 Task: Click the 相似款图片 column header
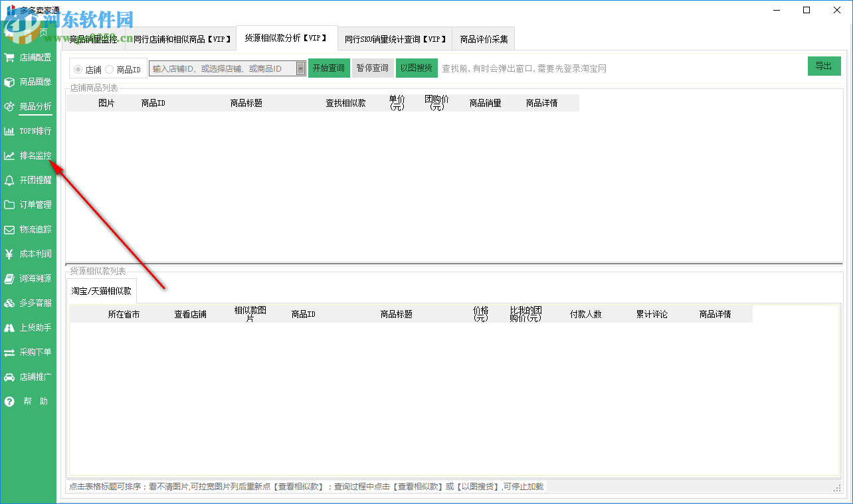pyautogui.click(x=250, y=314)
